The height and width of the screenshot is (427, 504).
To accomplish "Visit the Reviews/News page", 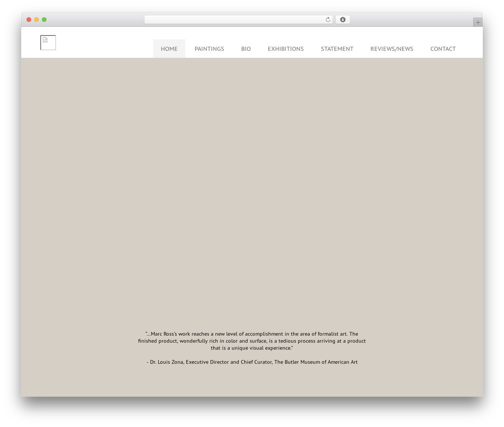I will pos(392,49).
